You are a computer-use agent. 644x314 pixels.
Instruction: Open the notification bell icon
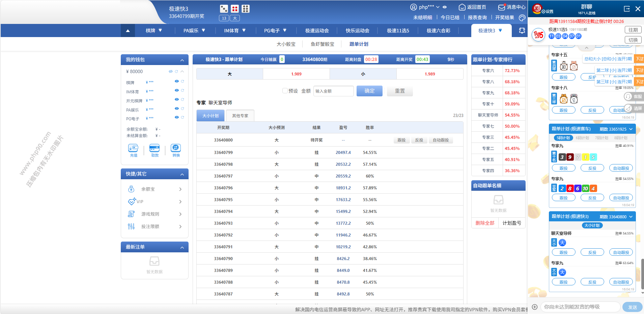[x=522, y=31]
